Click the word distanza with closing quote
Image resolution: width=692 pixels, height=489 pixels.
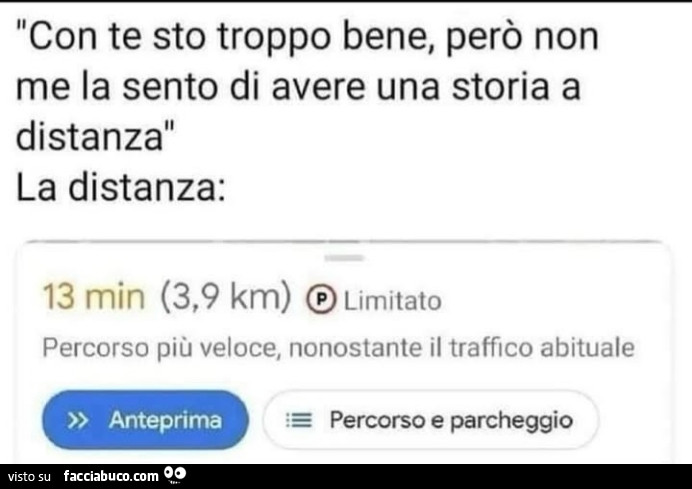[96, 136]
